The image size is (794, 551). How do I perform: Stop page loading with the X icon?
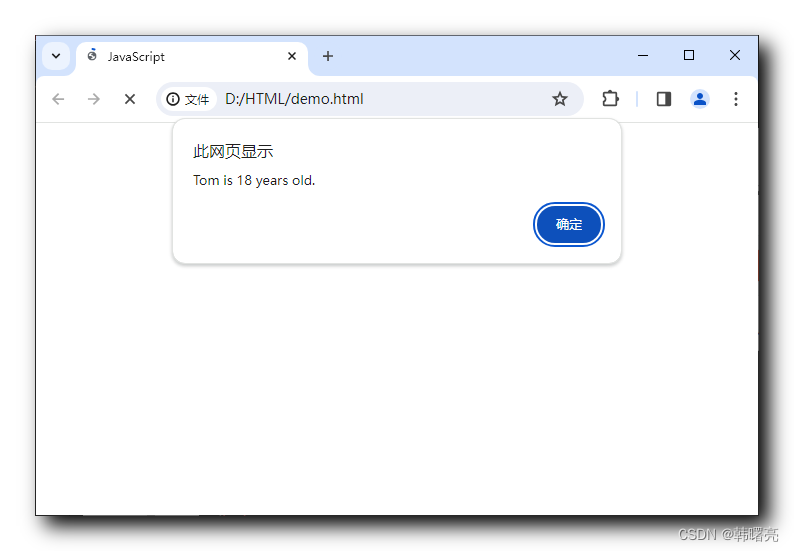(130, 99)
